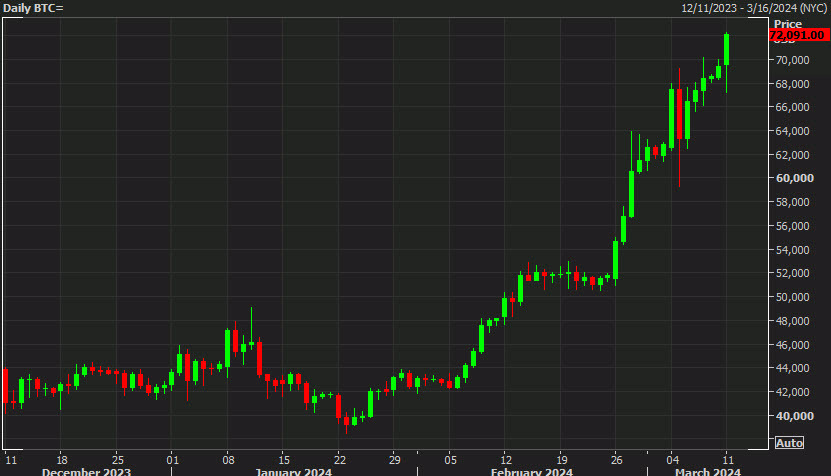
Task: Select the 58,000 price axis label
Action: 792,202
